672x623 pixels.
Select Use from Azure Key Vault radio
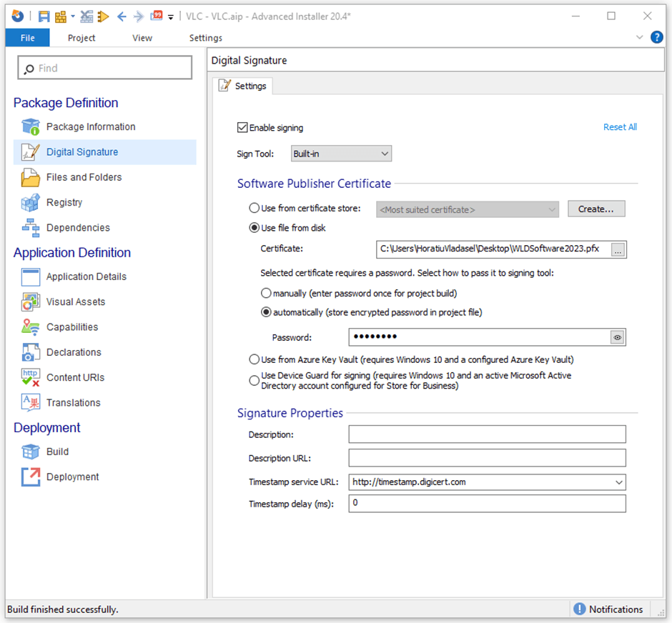254,359
